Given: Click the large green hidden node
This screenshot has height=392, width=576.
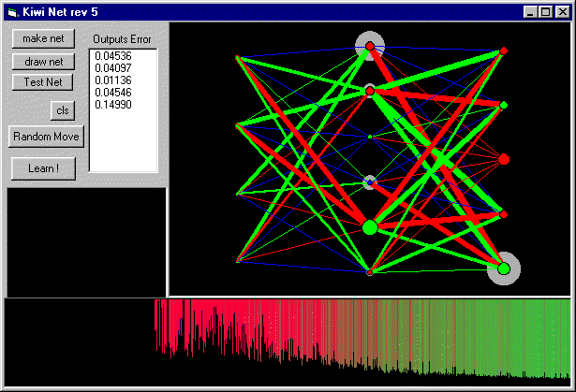Looking at the screenshot, I should (370, 227).
